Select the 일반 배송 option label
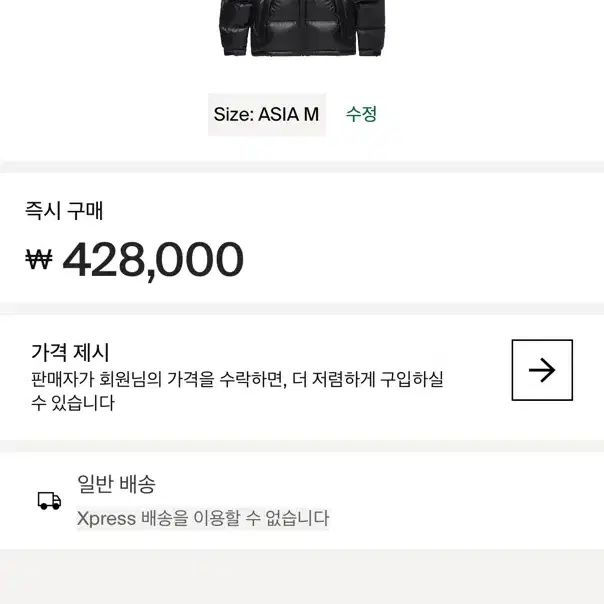This screenshot has width=604, height=604. click(x=116, y=484)
